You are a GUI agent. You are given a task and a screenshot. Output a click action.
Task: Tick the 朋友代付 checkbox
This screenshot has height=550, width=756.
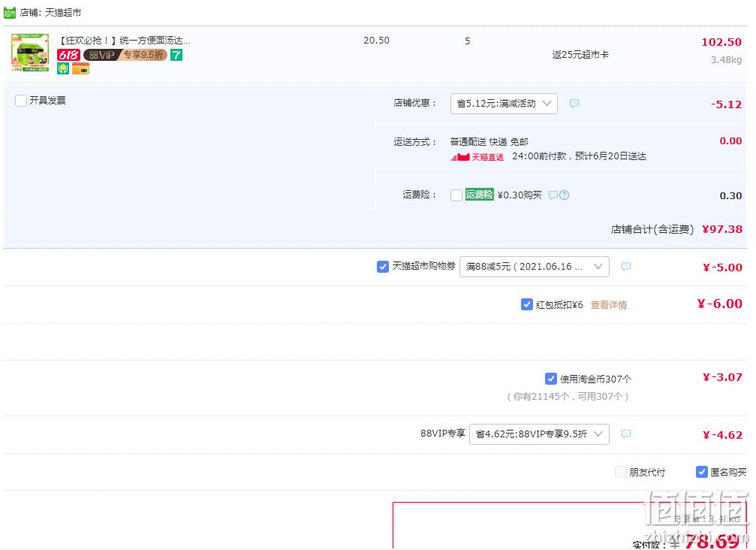(x=621, y=472)
